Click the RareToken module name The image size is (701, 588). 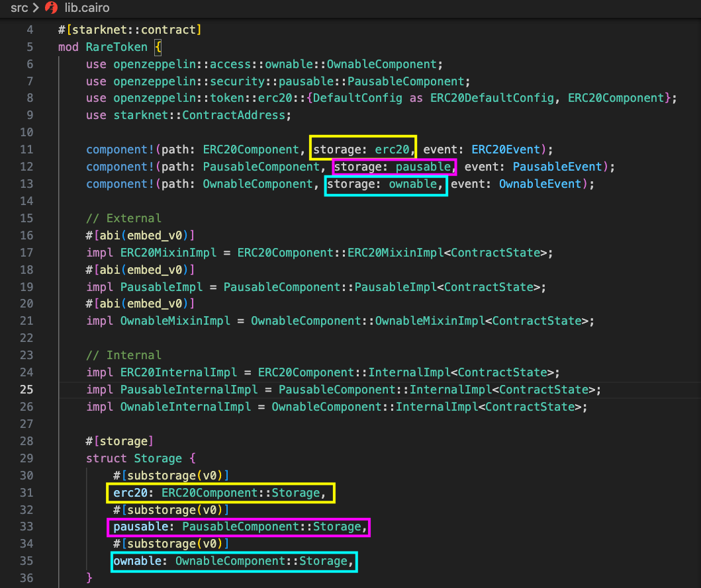[117, 47]
